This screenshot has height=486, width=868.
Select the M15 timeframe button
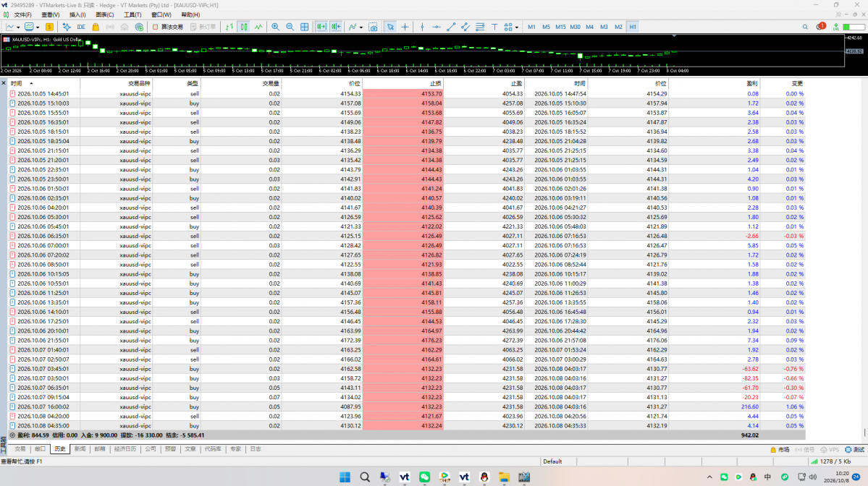click(560, 27)
